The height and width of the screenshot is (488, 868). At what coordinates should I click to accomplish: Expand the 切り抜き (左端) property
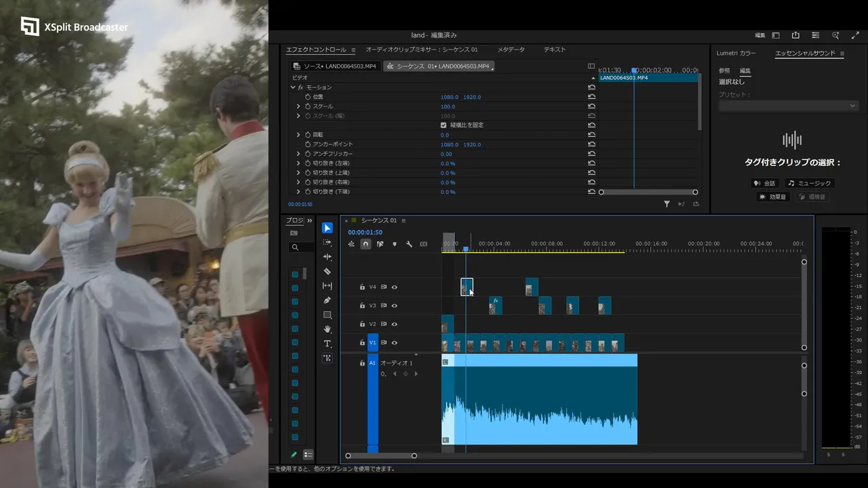pos(298,163)
